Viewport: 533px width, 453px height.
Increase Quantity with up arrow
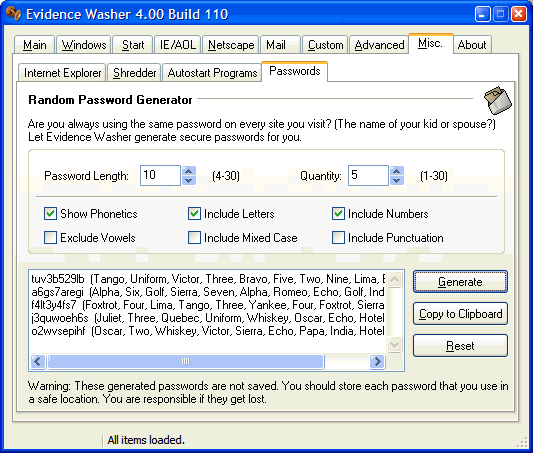click(397, 171)
